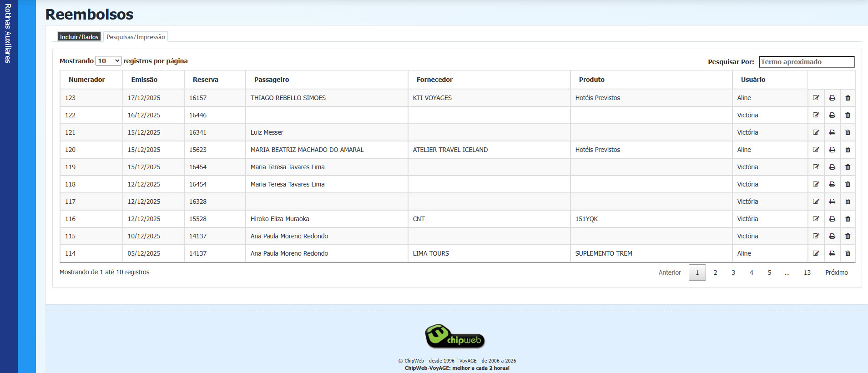Viewport: 868px width, 373px height.
Task: Select the Incluir/Dados tab
Action: coord(79,37)
